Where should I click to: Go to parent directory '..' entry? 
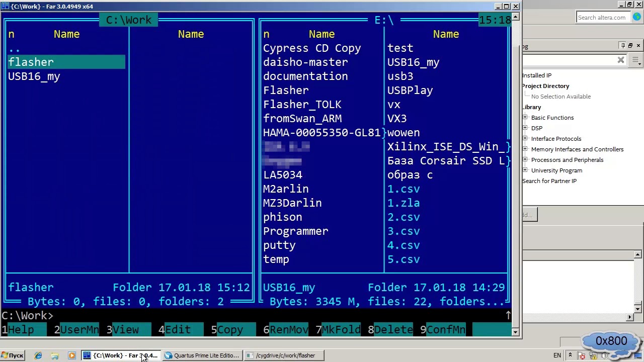click(x=14, y=48)
